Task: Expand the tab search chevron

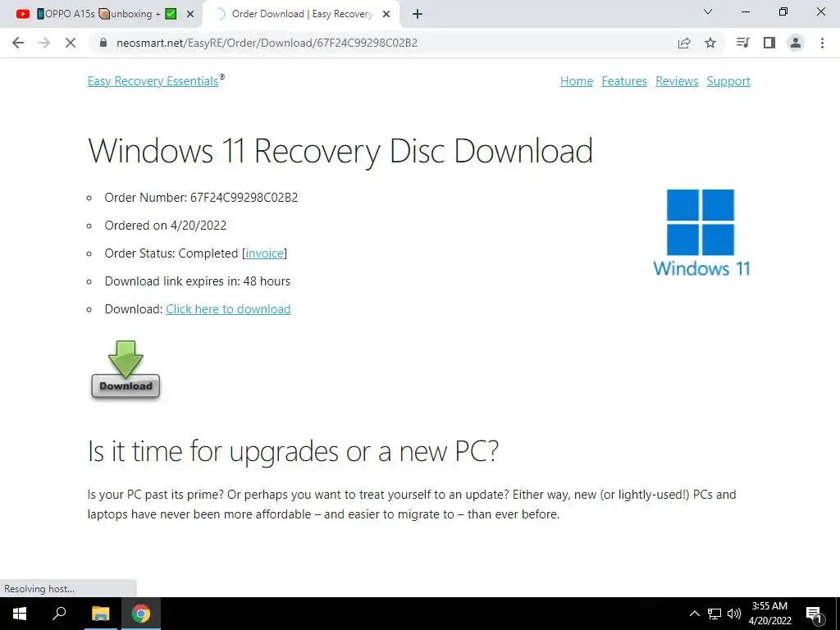Action: pos(708,11)
